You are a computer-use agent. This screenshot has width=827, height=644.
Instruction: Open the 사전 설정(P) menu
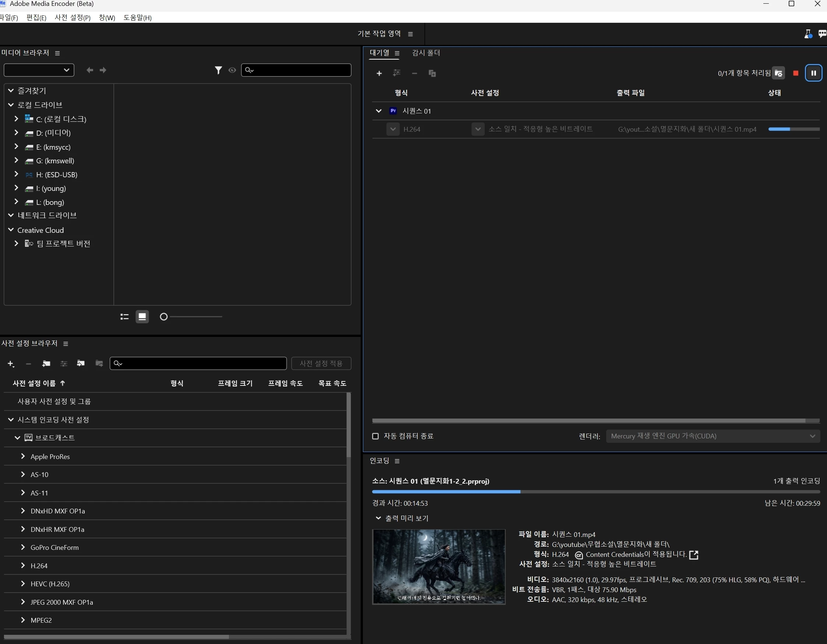(x=73, y=18)
